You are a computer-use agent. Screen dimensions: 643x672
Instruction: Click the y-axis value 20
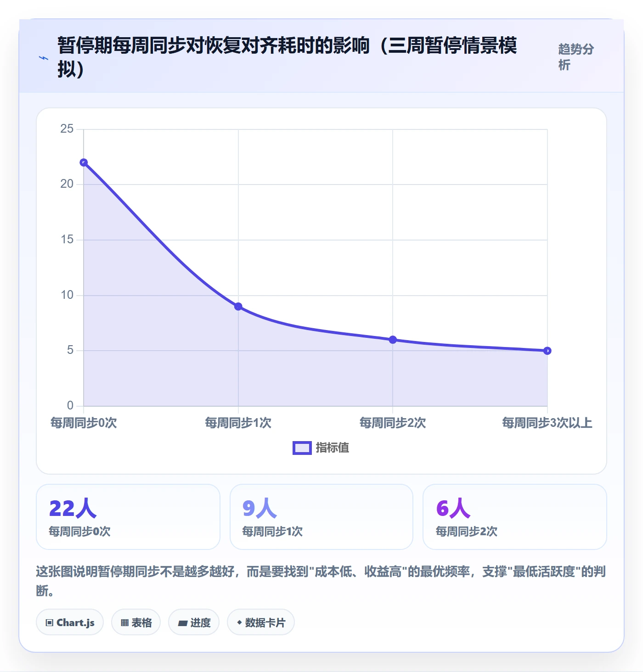point(67,184)
